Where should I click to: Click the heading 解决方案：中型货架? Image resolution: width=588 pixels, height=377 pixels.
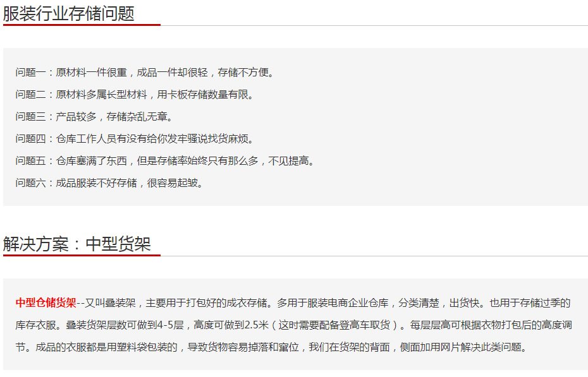[x=77, y=244]
